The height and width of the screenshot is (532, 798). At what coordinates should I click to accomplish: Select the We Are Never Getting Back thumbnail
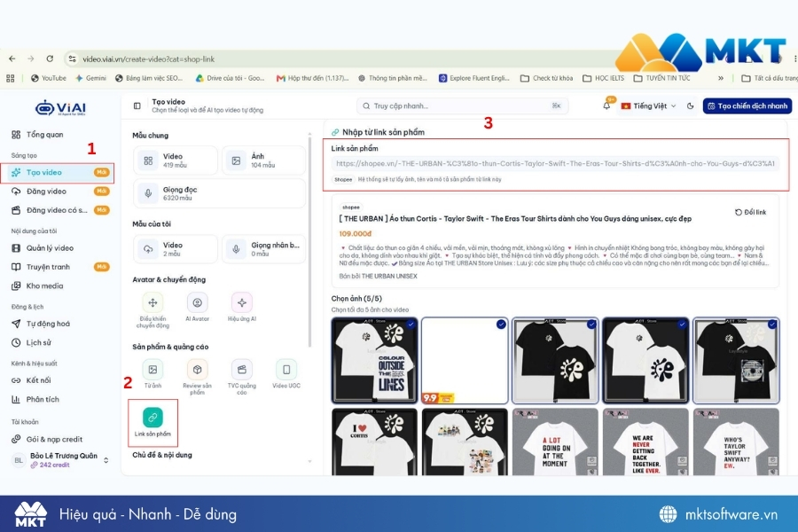(x=645, y=442)
